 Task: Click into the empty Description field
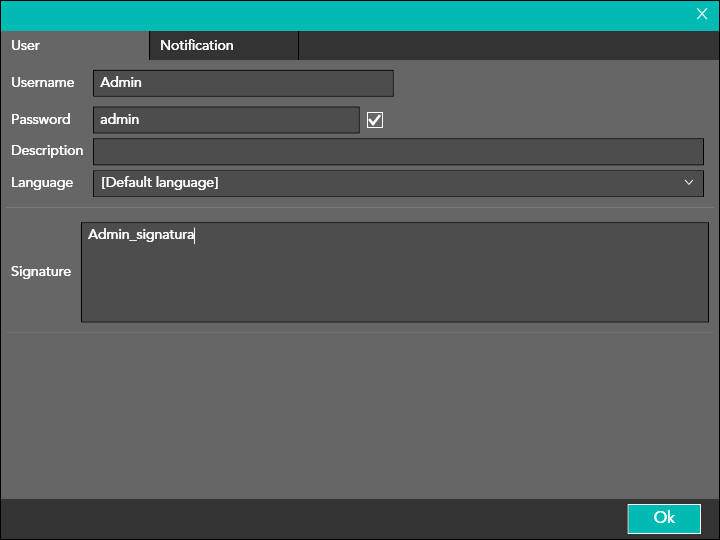click(398, 151)
